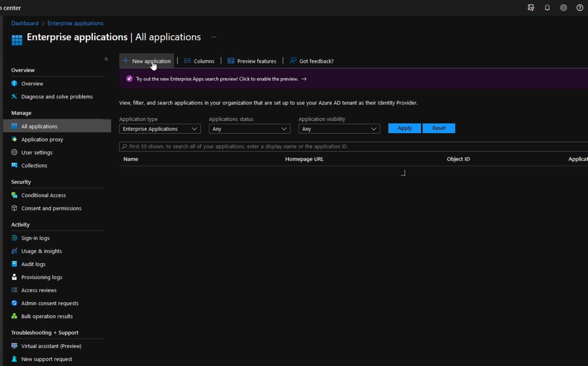The image size is (588, 366).
Task: Go to Enterprise applications breadcrumb
Action: [x=75, y=23]
